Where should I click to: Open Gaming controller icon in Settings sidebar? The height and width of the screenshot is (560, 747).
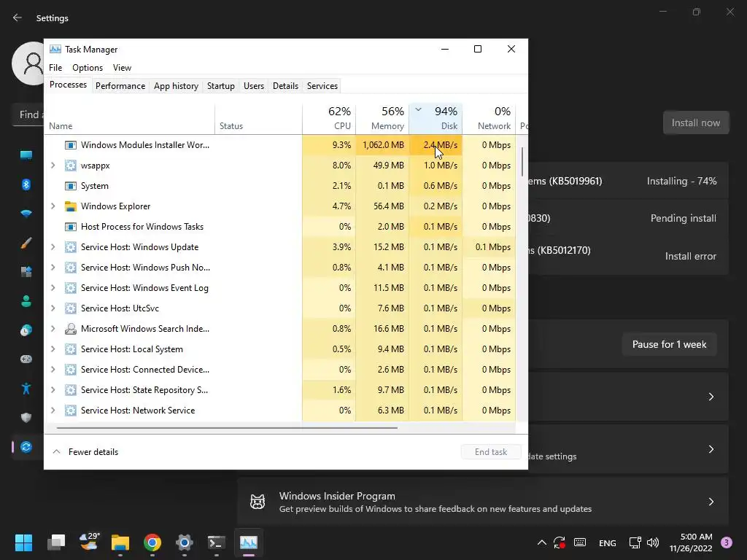coord(26,359)
